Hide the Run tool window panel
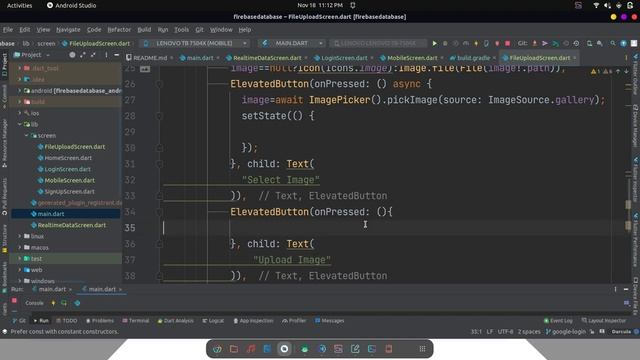The height and width of the screenshot is (360, 640). 626,289
